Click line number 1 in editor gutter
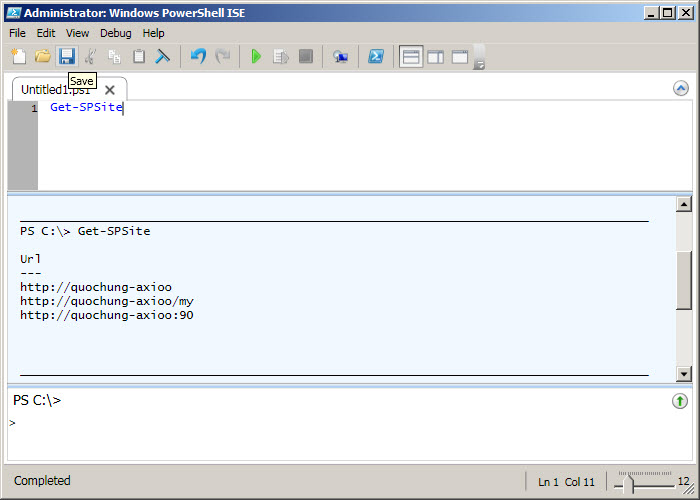 (x=34, y=108)
